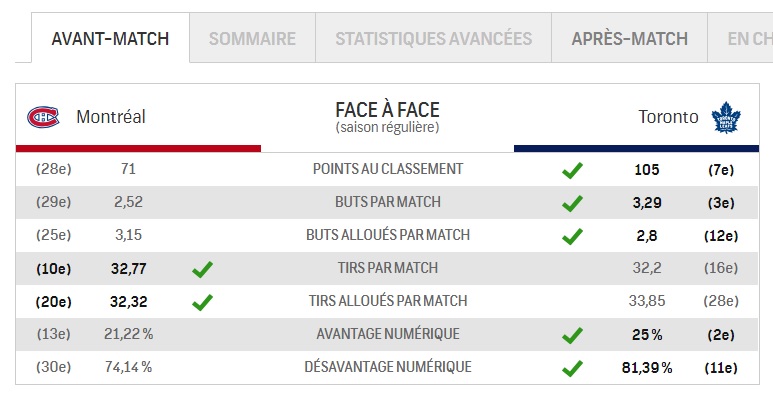This screenshot has width=773, height=399.
Task: Click Montréal's checkmark for Tirs par match
Action: [203, 269]
